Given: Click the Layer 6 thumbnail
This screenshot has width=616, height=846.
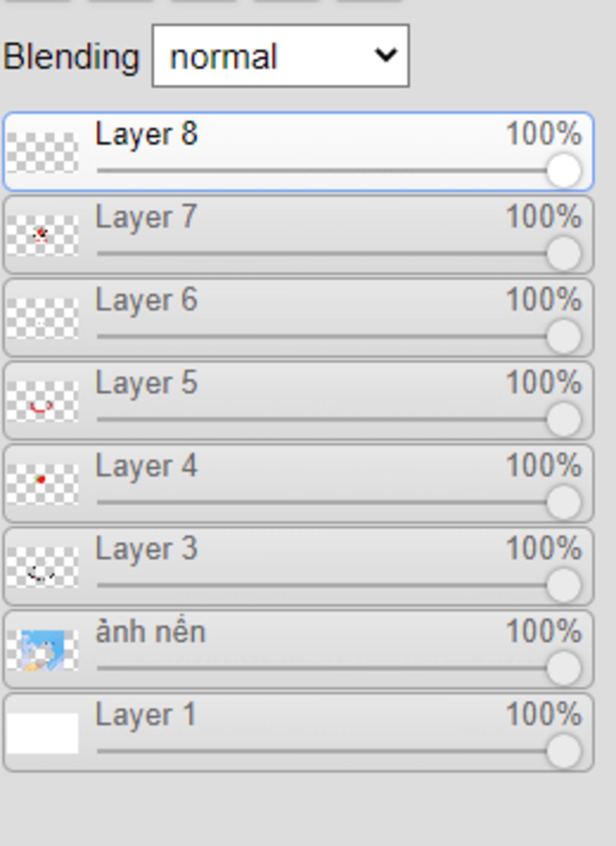Looking at the screenshot, I should 43,318.
